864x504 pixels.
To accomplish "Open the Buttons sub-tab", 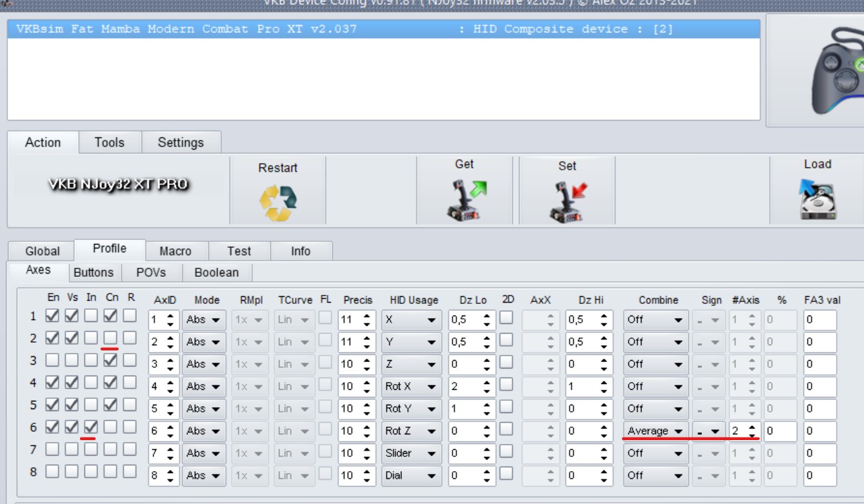I will pyautogui.click(x=94, y=272).
